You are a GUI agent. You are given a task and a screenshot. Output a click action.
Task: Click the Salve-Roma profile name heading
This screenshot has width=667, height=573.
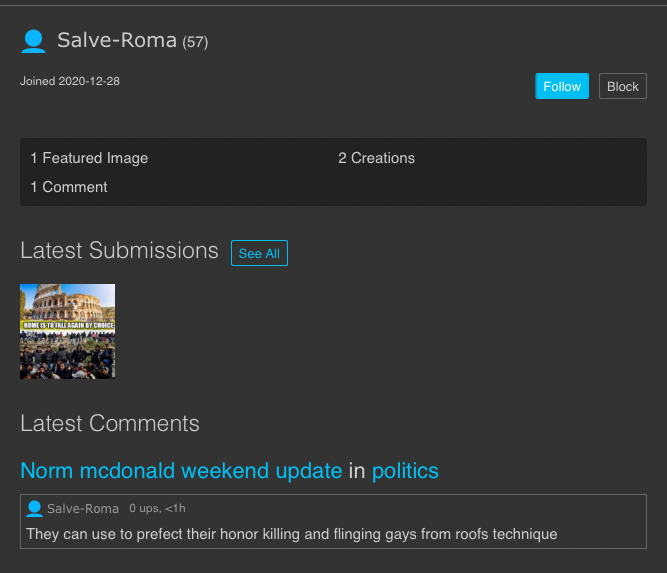117,41
